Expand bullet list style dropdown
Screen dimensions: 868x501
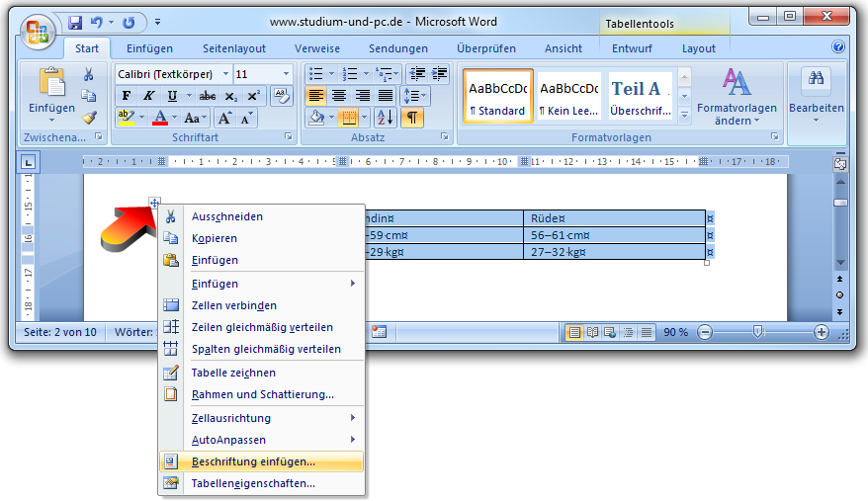click(331, 74)
